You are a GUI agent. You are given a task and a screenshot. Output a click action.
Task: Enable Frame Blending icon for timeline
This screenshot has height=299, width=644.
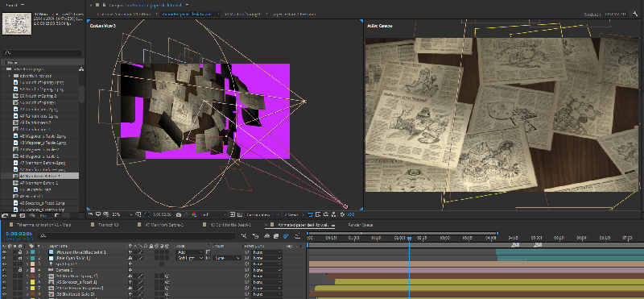(x=277, y=236)
